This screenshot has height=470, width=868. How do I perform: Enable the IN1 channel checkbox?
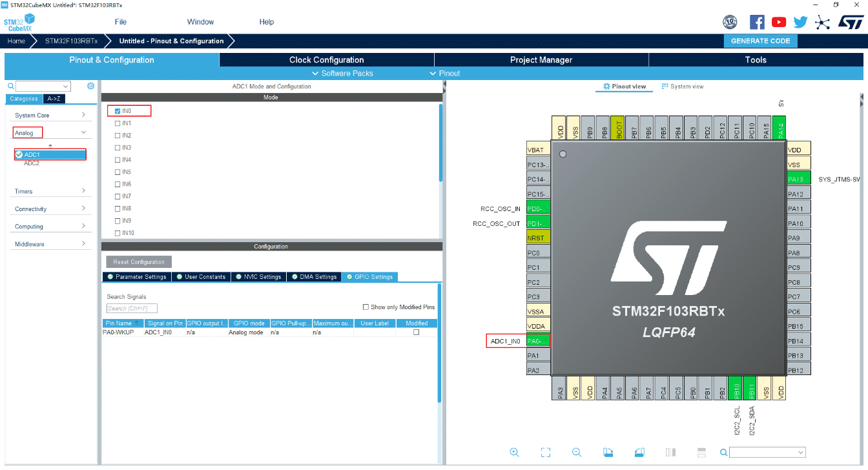[x=118, y=123]
